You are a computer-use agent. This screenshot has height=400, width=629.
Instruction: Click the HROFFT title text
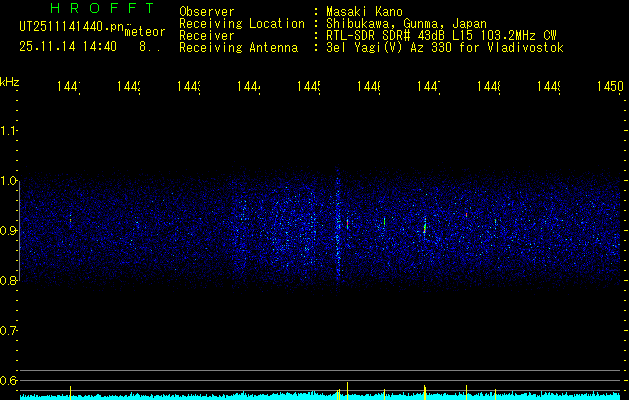[102, 8]
